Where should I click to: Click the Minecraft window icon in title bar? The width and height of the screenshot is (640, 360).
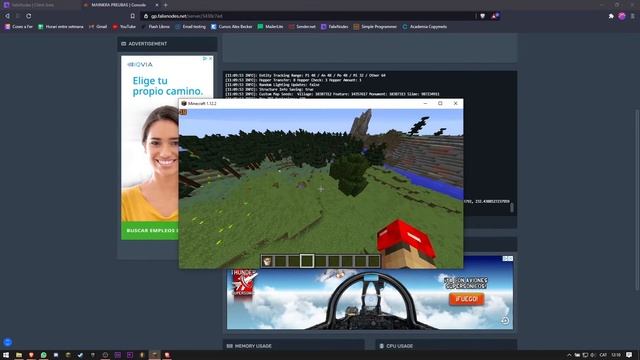point(184,104)
